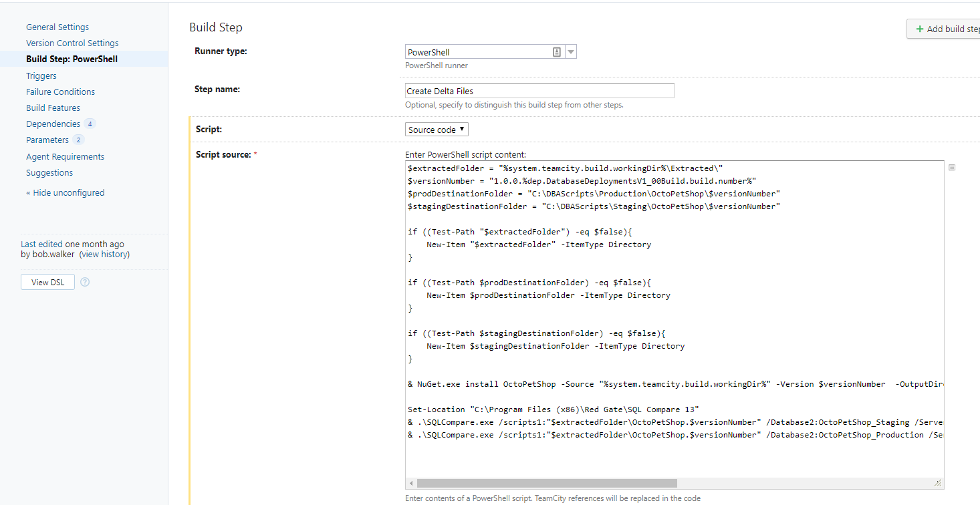The height and width of the screenshot is (505, 980).
Task: Open Dependencies section
Action: (x=53, y=124)
